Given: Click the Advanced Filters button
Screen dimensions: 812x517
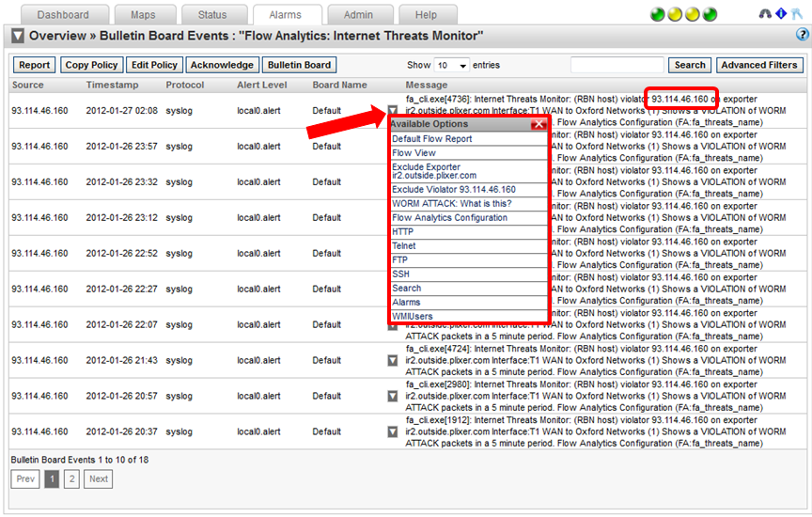Looking at the screenshot, I should [x=759, y=66].
